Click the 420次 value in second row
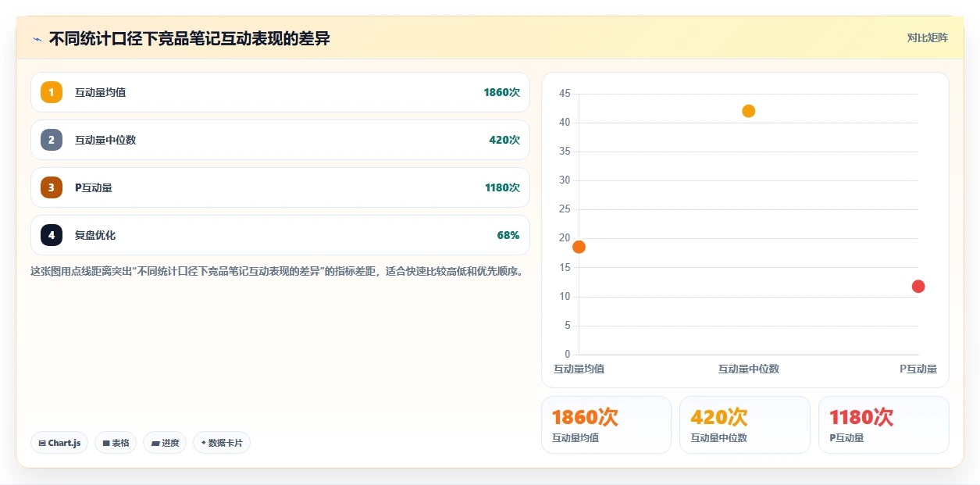Screen dimensions: 980x485 pyautogui.click(x=504, y=140)
